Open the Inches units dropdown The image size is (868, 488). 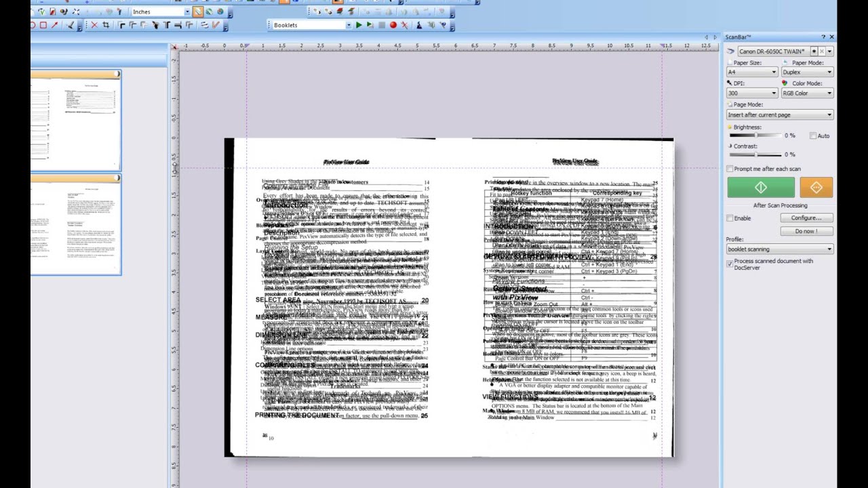187,12
